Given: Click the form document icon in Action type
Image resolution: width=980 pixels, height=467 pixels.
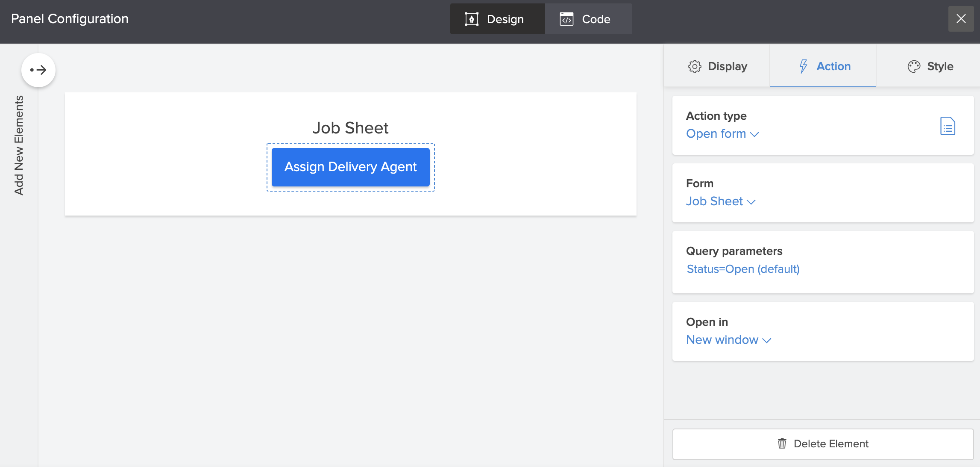Looking at the screenshot, I should tap(948, 126).
